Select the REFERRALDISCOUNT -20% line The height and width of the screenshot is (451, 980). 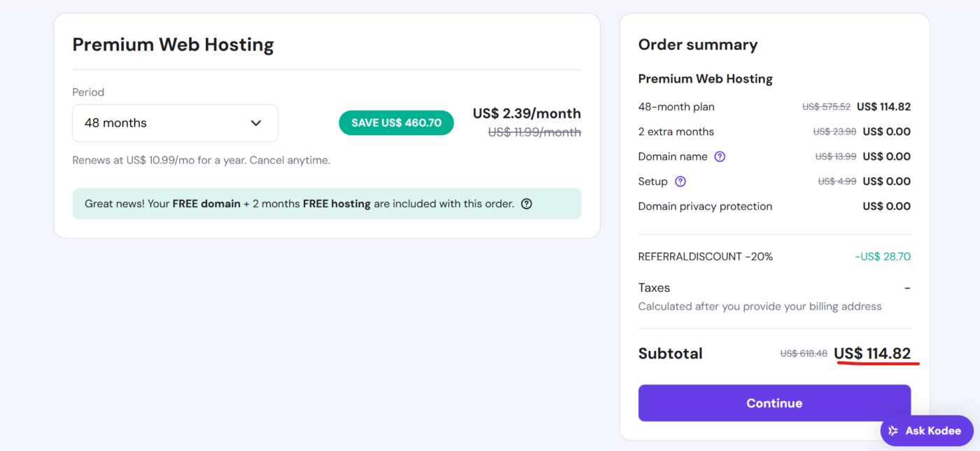click(x=705, y=256)
